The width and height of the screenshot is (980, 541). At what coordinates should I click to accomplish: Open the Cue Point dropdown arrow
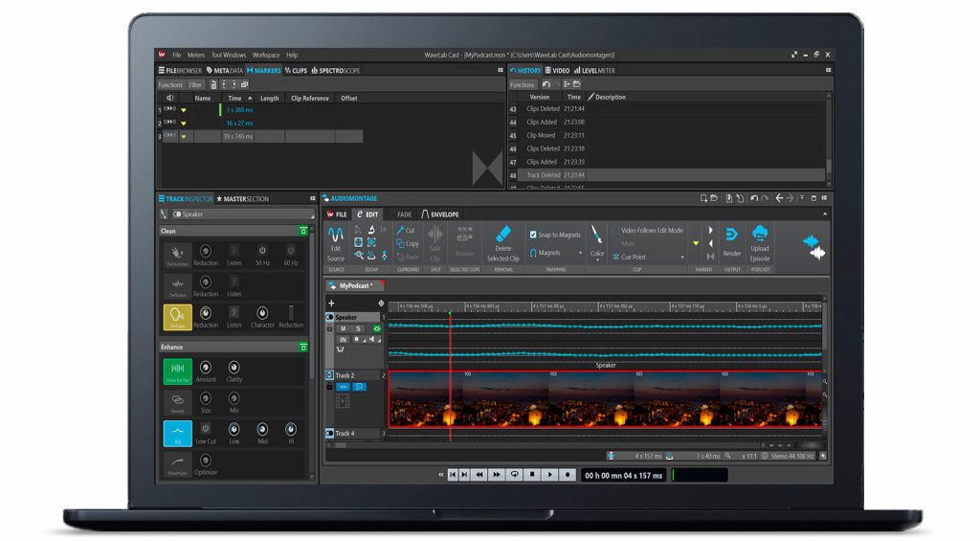coord(681,257)
